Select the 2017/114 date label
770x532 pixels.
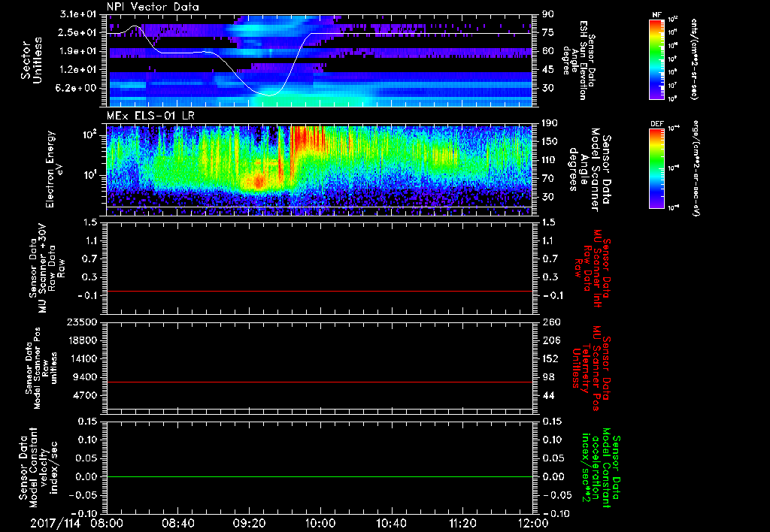[54, 522]
